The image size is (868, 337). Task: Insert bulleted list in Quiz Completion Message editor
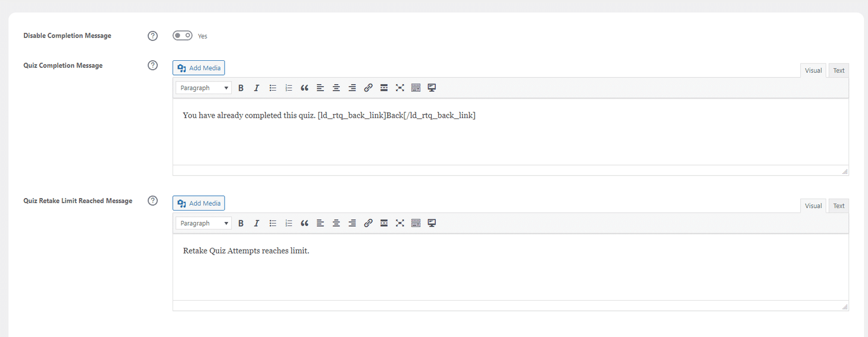(273, 88)
